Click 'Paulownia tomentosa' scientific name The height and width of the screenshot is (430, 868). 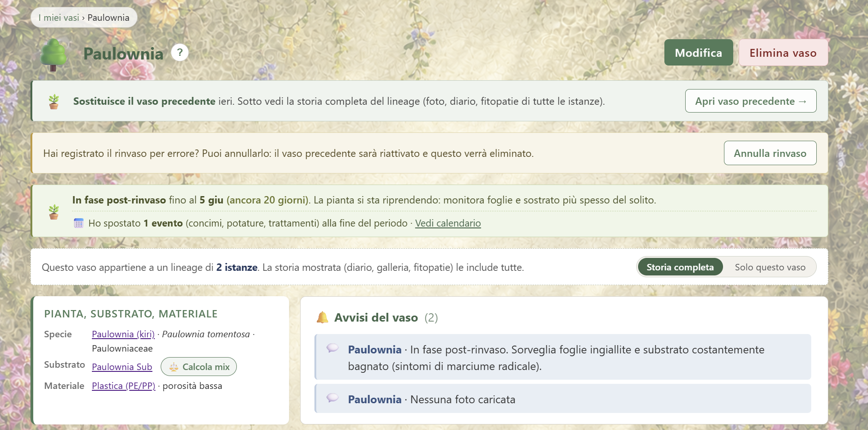tap(206, 334)
